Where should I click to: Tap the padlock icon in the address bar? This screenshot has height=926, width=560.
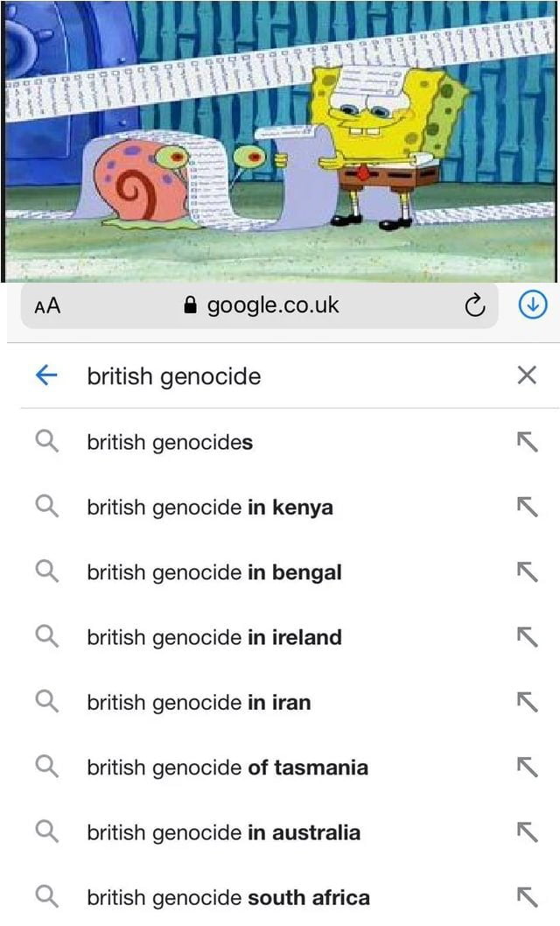(192, 305)
